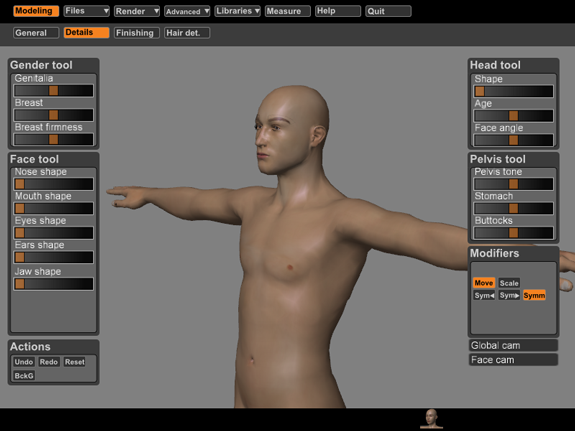Open the Modeling mode tab

(x=36, y=11)
